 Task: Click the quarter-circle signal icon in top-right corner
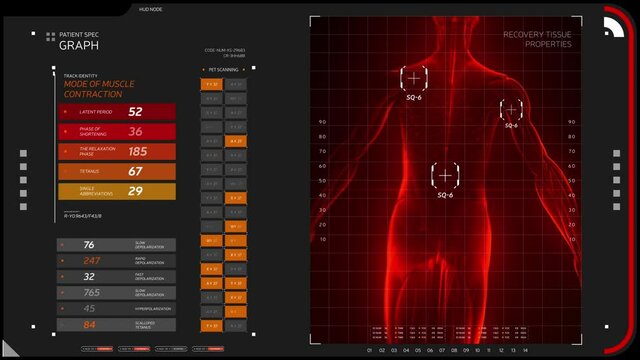point(613,27)
